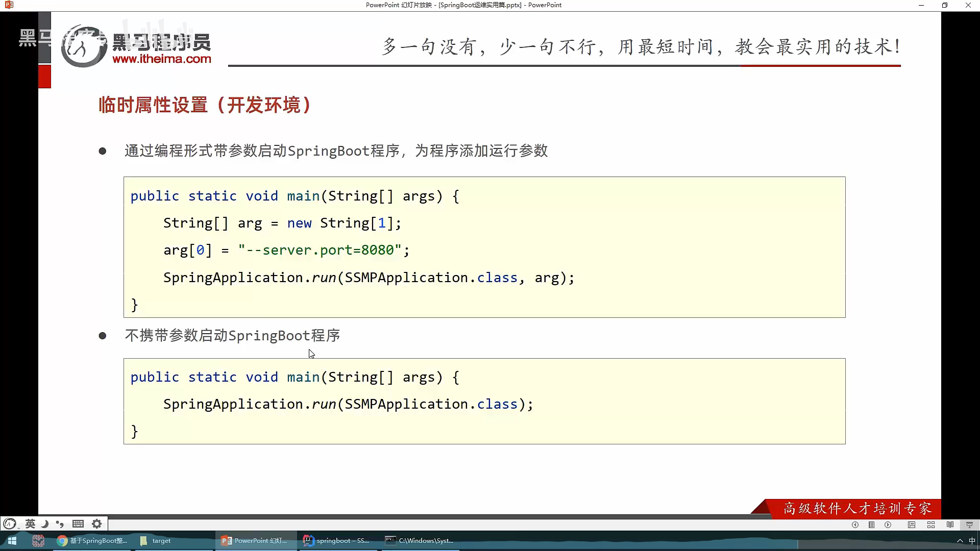Viewport: 980px width, 551px height.
Task: Open IME toolbar settings gear
Action: coord(96,524)
